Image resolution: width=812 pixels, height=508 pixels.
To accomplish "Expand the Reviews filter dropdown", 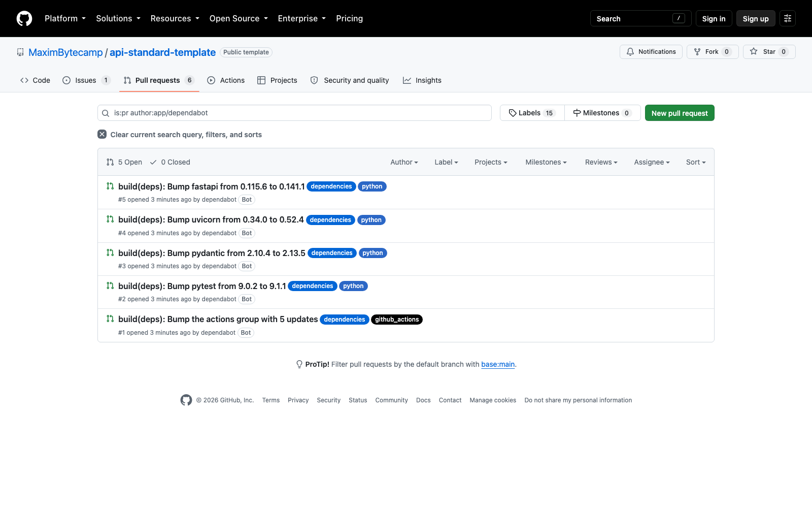I will pos(601,162).
